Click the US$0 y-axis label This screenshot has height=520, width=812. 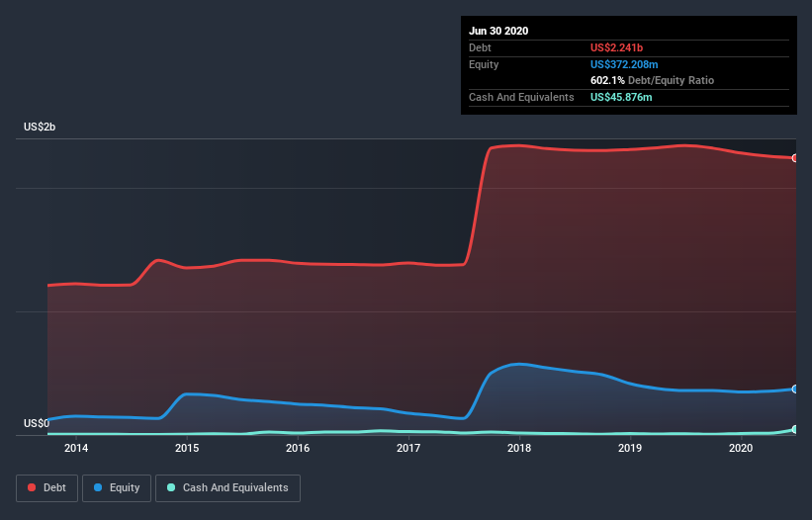point(37,423)
